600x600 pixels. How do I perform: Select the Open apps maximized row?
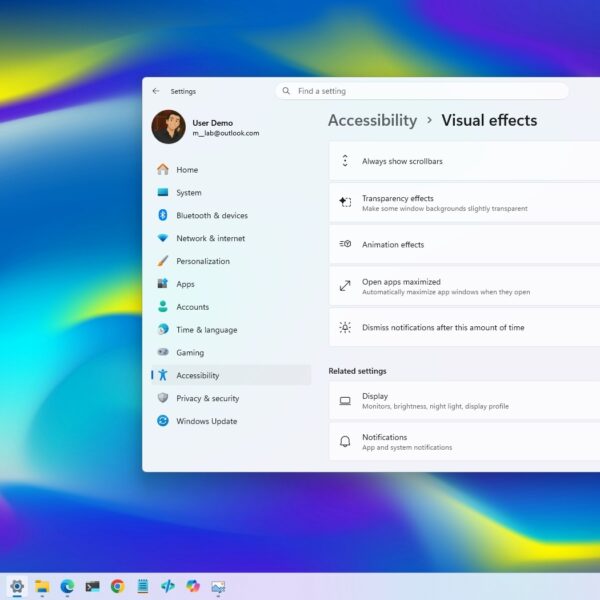click(x=465, y=286)
